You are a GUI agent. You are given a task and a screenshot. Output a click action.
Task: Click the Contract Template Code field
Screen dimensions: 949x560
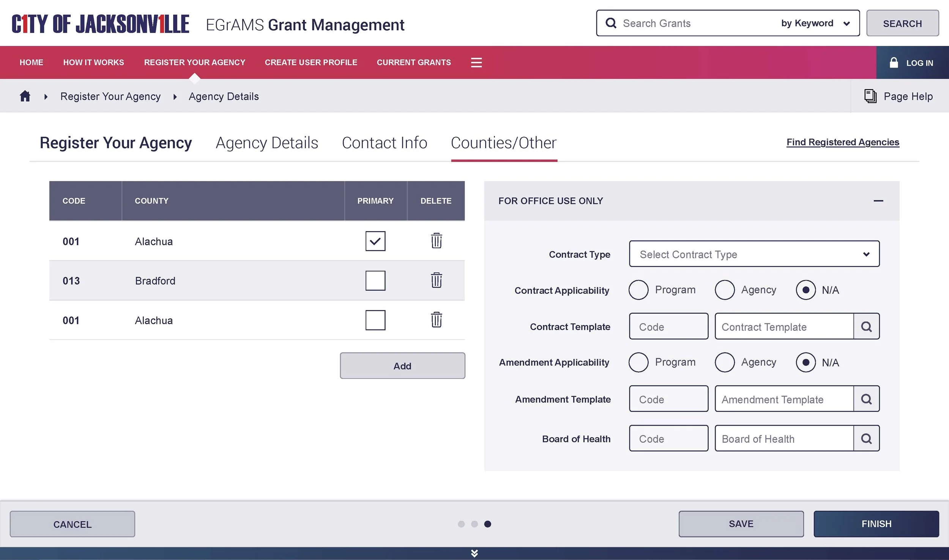coord(668,326)
